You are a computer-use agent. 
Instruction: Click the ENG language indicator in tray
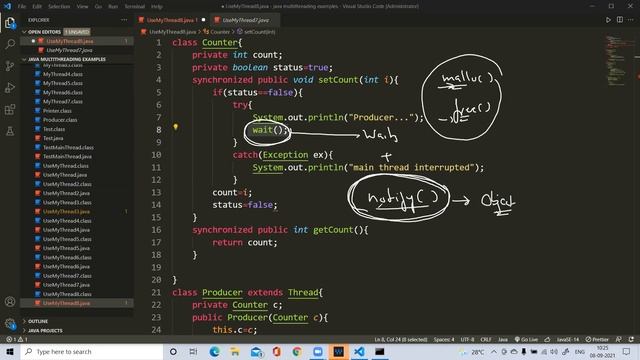580,351
